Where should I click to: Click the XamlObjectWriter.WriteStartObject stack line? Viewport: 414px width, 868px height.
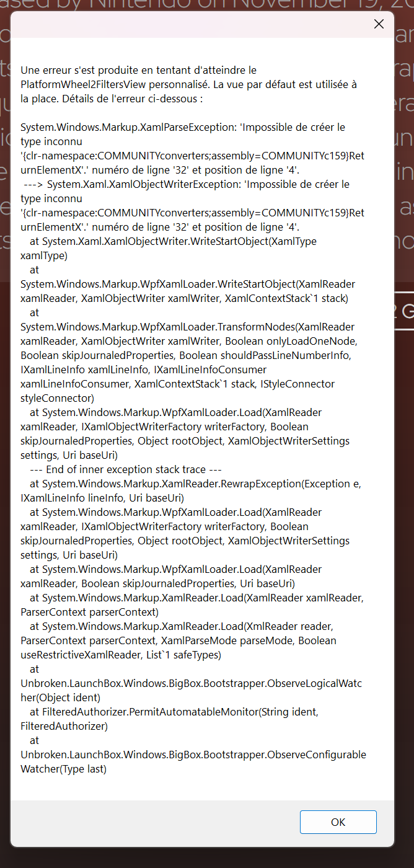167,241
